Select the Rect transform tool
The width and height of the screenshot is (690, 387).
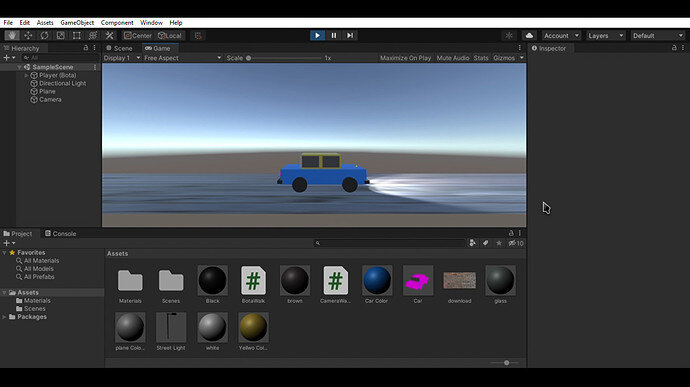tap(77, 36)
